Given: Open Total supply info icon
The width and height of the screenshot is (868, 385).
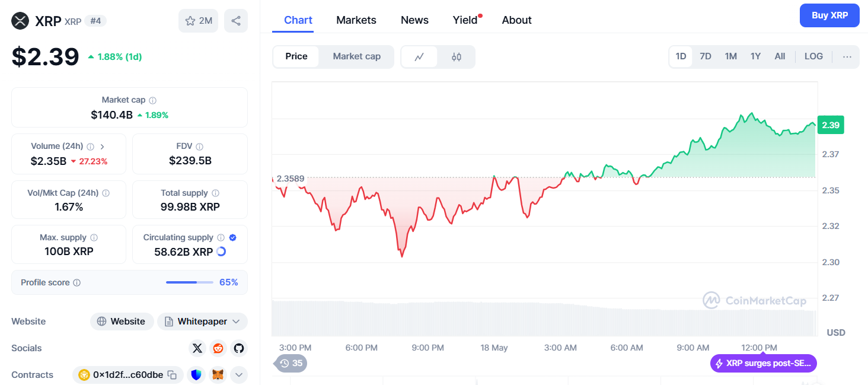Looking at the screenshot, I should pyautogui.click(x=215, y=193).
